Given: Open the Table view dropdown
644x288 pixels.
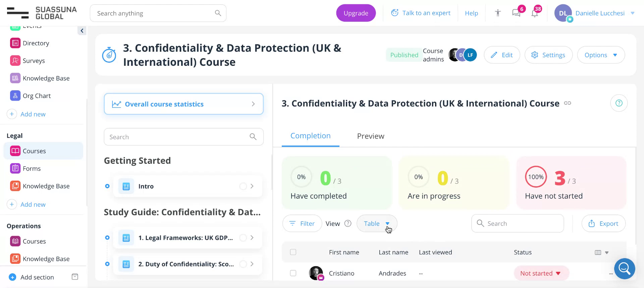Looking at the screenshot, I should point(377,224).
